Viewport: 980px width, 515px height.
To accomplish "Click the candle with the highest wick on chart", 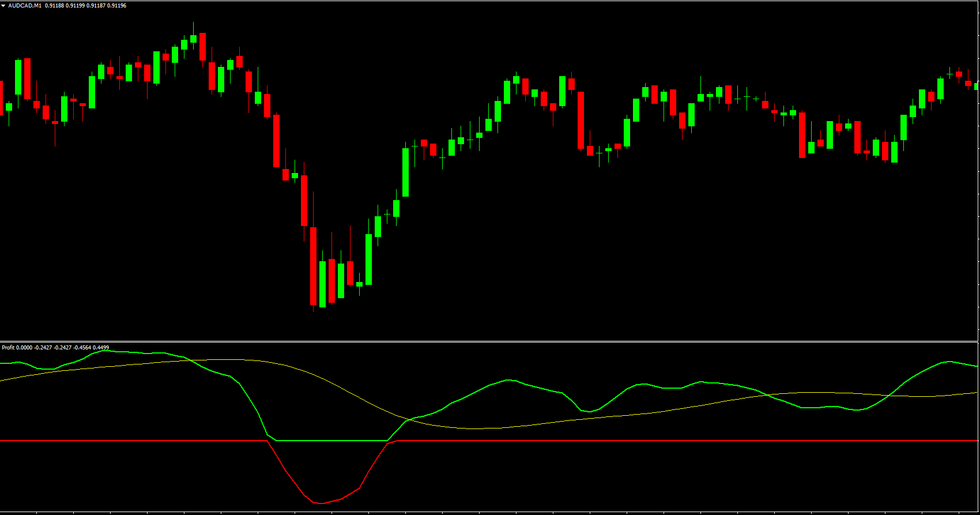I will click(194, 38).
